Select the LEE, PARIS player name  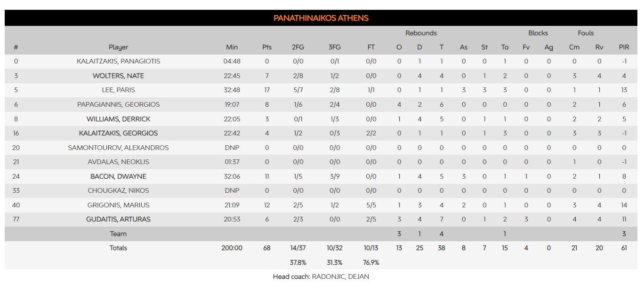pos(118,90)
